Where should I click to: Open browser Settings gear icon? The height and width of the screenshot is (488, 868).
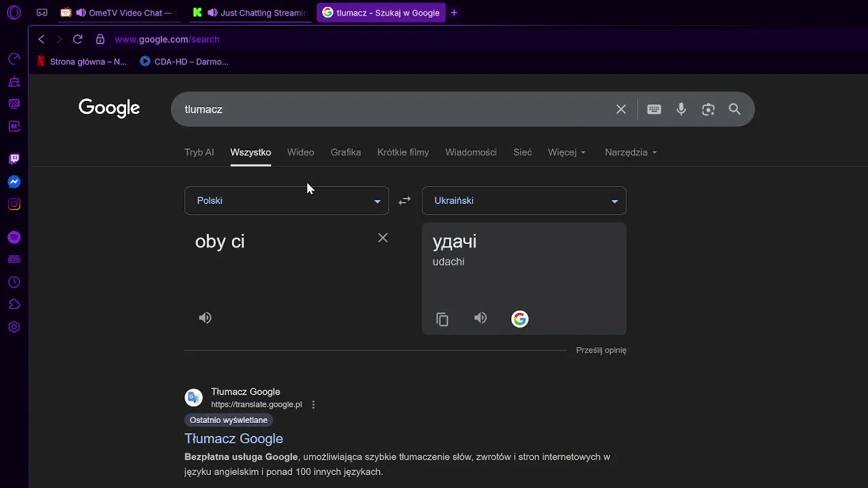coord(14,327)
